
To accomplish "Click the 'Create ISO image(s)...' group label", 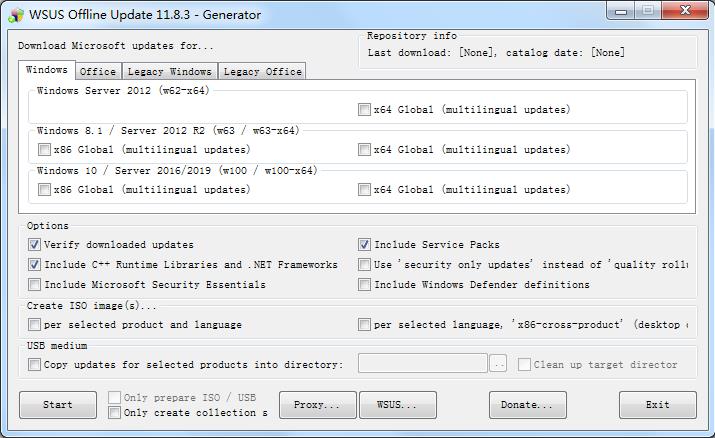I will click(91, 306).
